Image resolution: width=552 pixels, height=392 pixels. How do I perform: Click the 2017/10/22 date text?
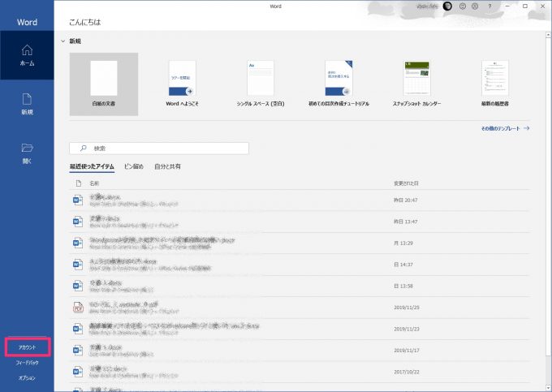(407, 372)
